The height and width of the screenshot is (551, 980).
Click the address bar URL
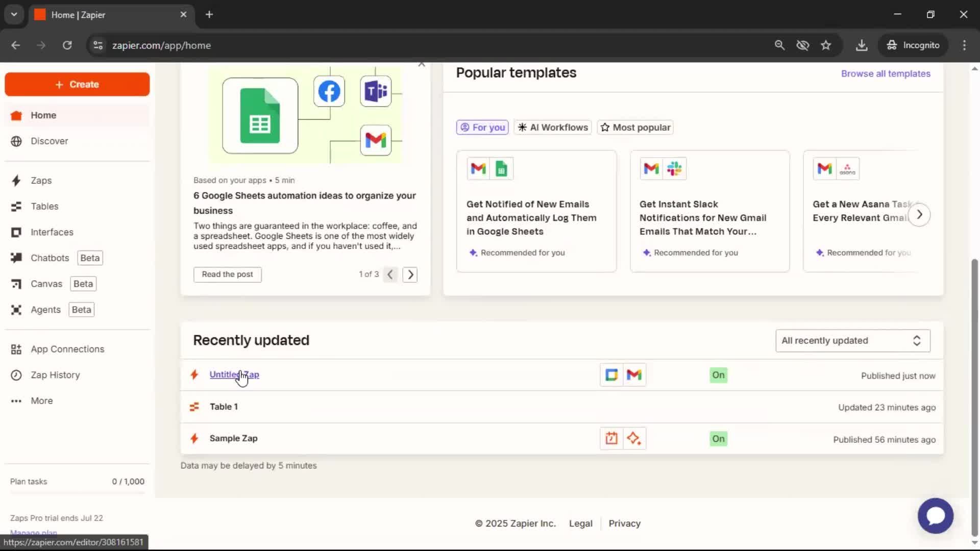click(161, 45)
